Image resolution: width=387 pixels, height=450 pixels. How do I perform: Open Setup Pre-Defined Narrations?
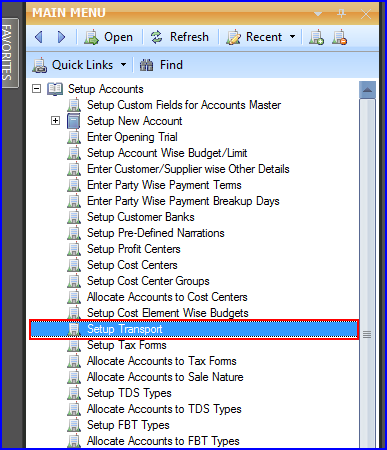click(x=156, y=233)
